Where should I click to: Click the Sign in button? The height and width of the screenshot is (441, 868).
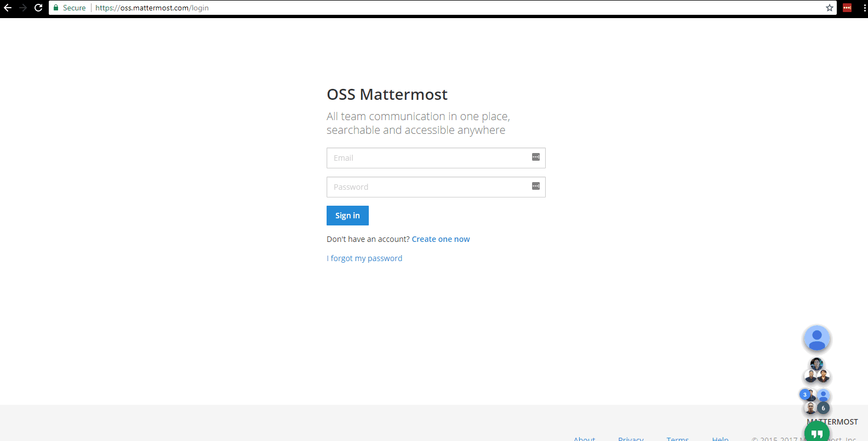coord(347,216)
